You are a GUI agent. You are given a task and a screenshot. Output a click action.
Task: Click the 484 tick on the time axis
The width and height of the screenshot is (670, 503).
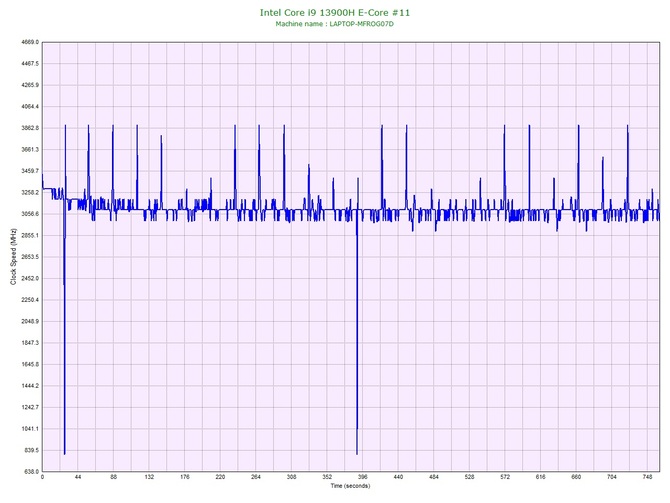(x=434, y=477)
